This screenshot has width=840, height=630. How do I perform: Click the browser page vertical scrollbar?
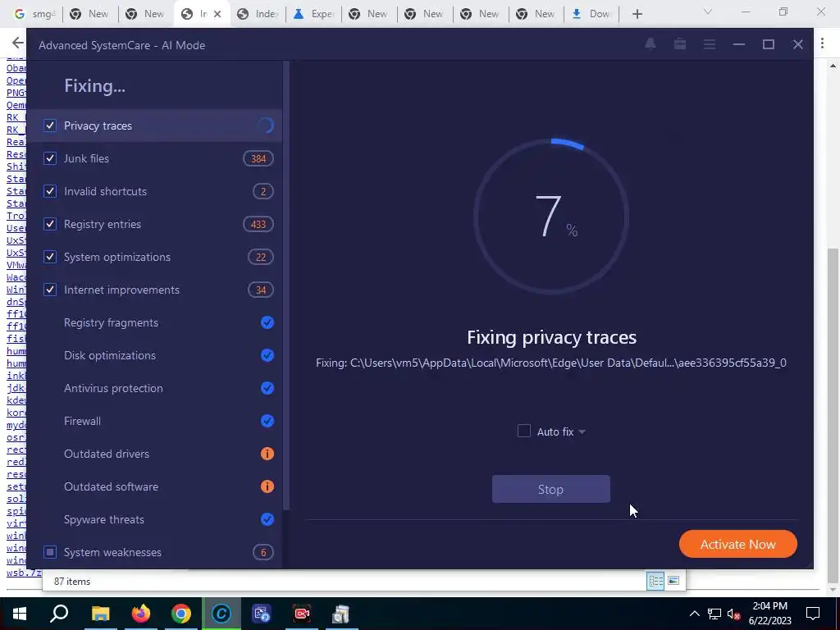pos(833,415)
